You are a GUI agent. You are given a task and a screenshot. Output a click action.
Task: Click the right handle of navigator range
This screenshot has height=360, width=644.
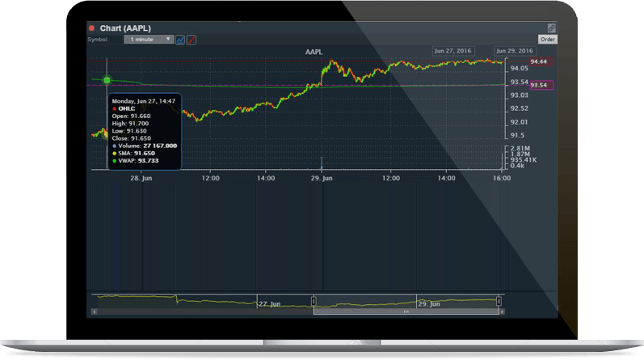(499, 302)
